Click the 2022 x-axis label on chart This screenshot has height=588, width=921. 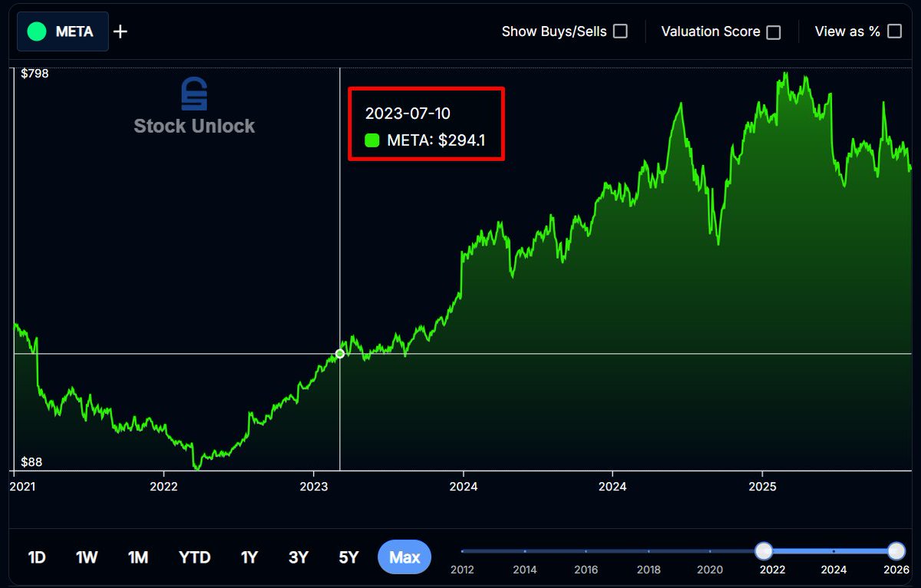coord(163,487)
